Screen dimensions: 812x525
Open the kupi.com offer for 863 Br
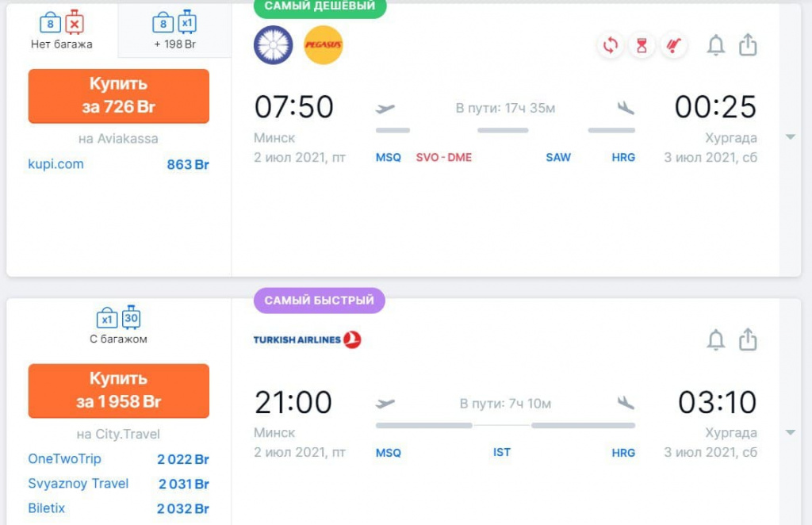pos(56,165)
